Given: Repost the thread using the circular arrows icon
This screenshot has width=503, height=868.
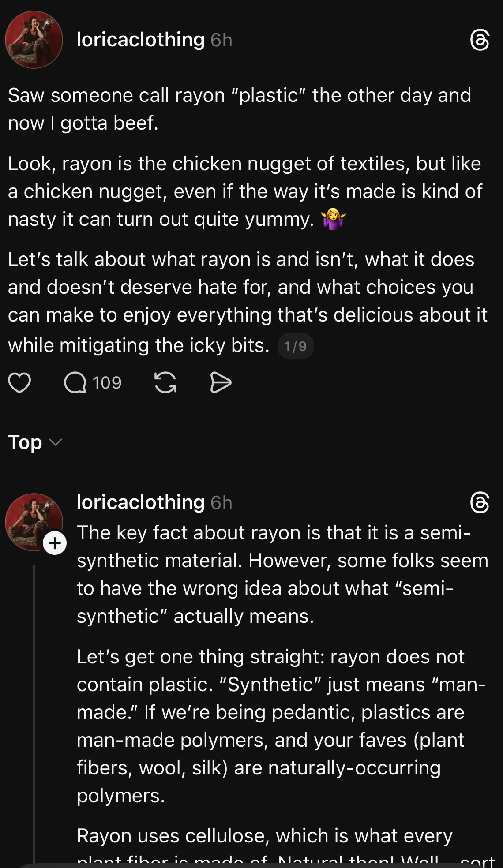Looking at the screenshot, I should pos(165,382).
